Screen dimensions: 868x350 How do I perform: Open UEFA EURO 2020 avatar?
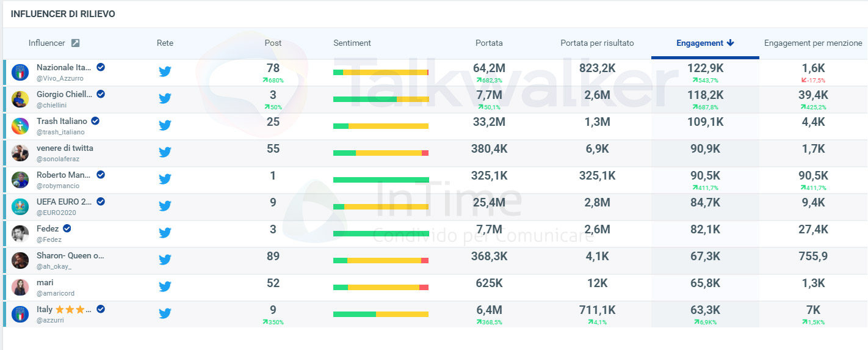(20, 206)
